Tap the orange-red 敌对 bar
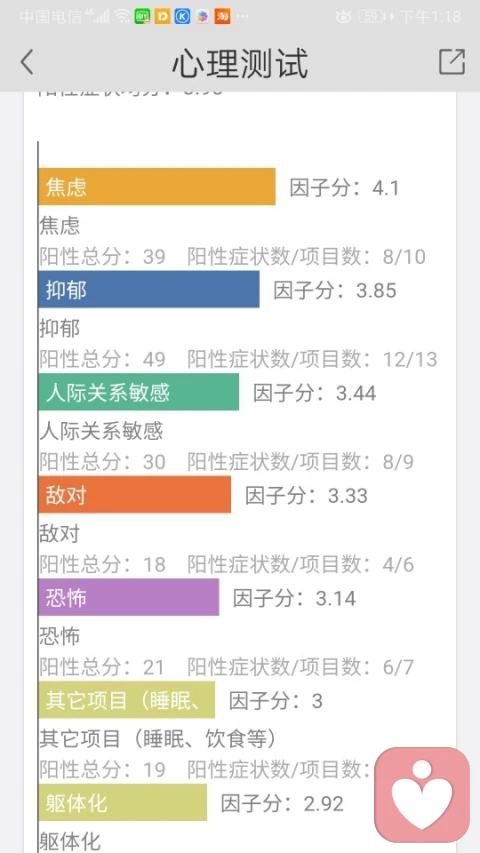 click(134, 495)
